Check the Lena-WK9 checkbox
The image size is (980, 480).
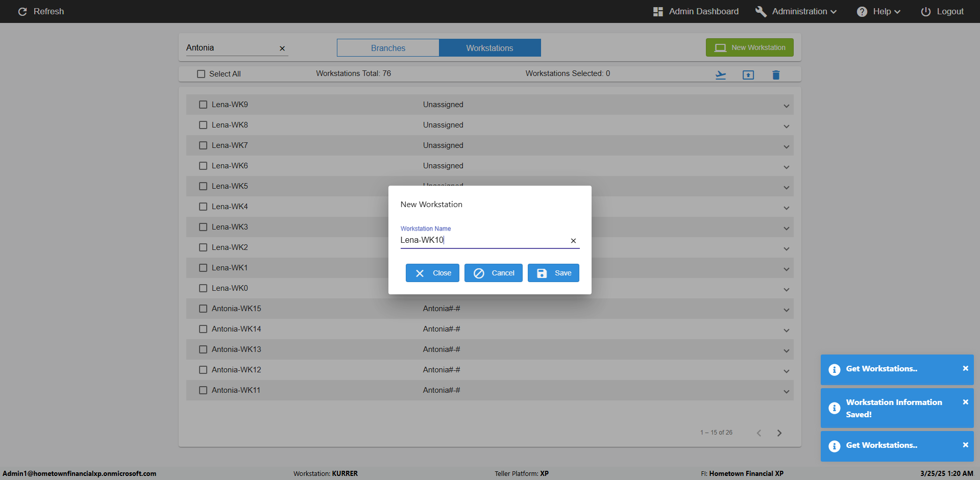(203, 105)
